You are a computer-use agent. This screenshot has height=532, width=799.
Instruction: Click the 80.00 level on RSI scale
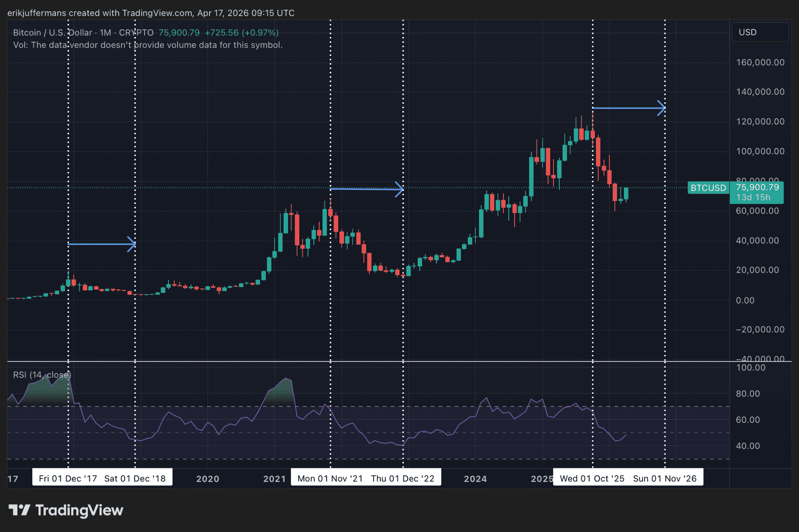pos(748,394)
